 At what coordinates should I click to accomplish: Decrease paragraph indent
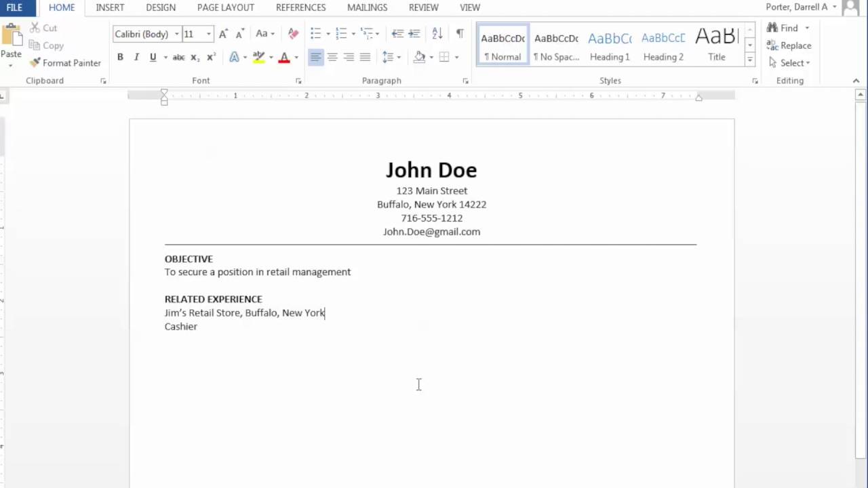398,34
